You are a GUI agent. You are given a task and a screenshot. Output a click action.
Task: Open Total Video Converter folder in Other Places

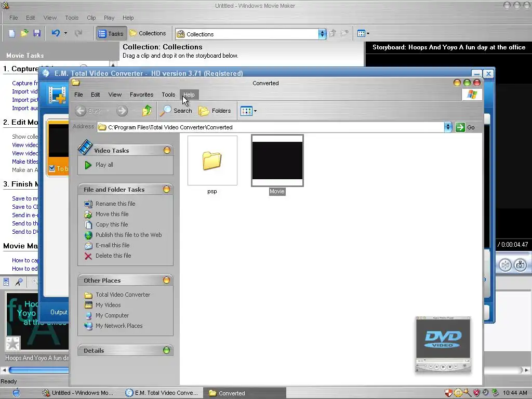pyautogui.click(x=123, y=295)
